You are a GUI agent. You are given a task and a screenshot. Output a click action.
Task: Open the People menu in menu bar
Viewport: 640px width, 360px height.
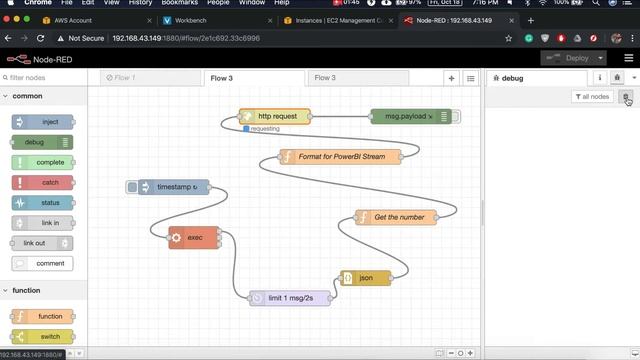pyautogui.click(x=218, y=3)
